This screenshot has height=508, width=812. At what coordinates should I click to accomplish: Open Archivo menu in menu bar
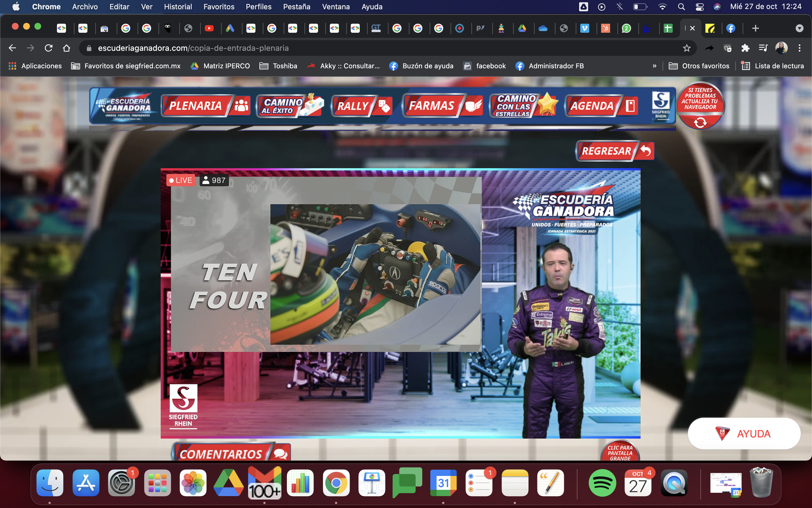point(85,7)
